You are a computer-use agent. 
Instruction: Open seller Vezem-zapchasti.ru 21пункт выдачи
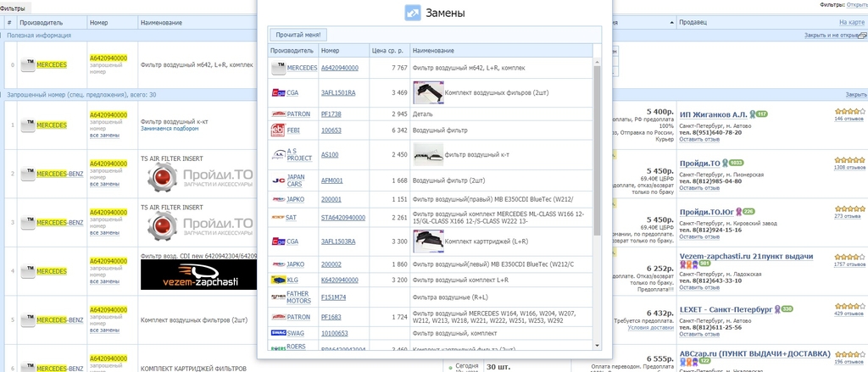tap(746, 256)
